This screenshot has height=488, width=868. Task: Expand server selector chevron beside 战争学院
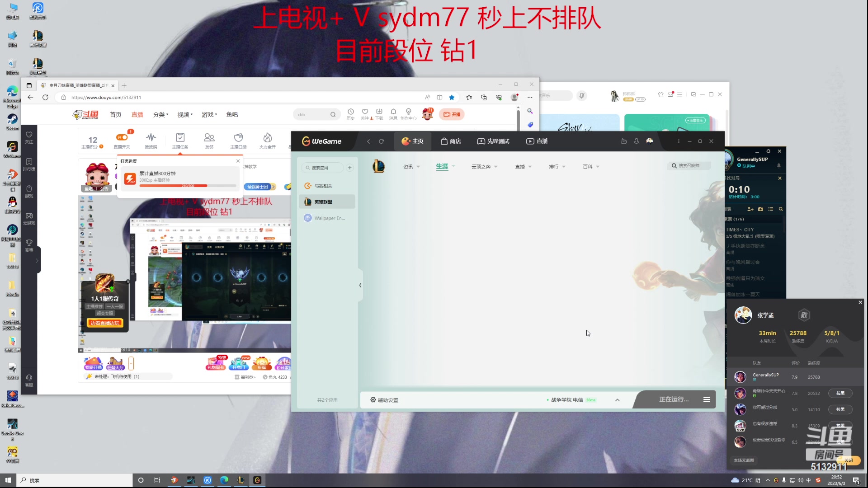[617, 400]
